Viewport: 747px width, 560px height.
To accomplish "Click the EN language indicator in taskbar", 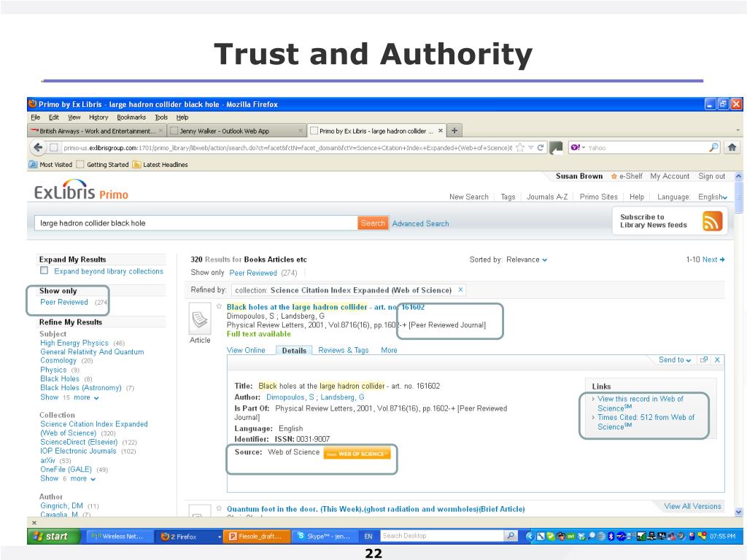I will (368, 536).
